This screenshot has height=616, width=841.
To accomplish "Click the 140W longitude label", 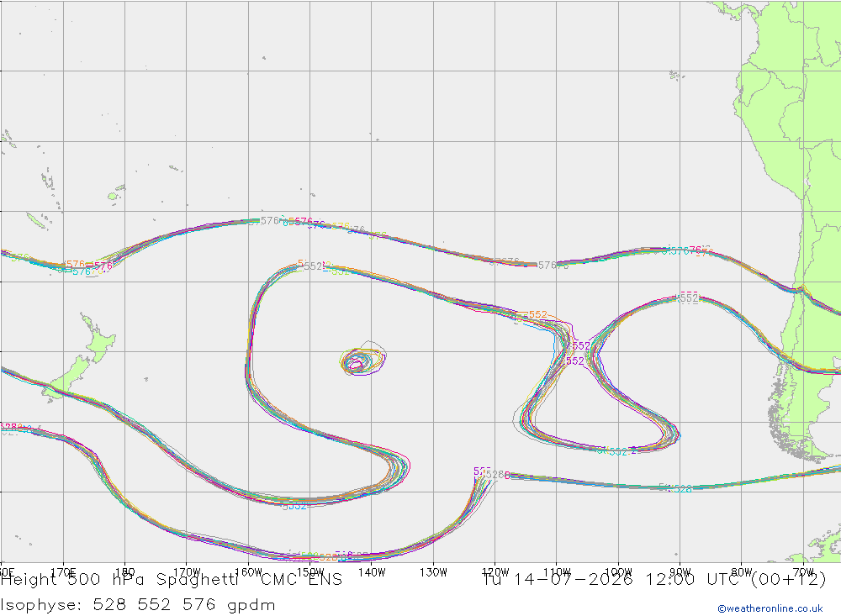I will pyautogui.click(x=372, y=572).
